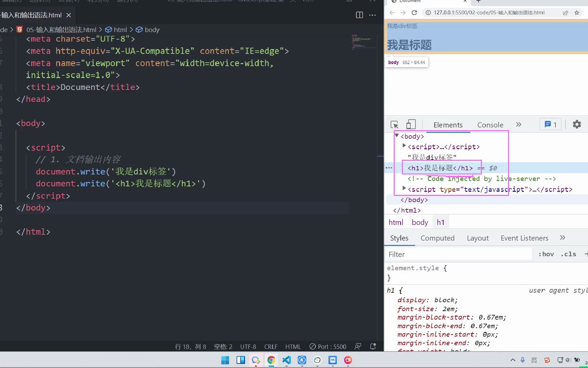Select h1 in the DevTools breadcrumb

point(441,223)
